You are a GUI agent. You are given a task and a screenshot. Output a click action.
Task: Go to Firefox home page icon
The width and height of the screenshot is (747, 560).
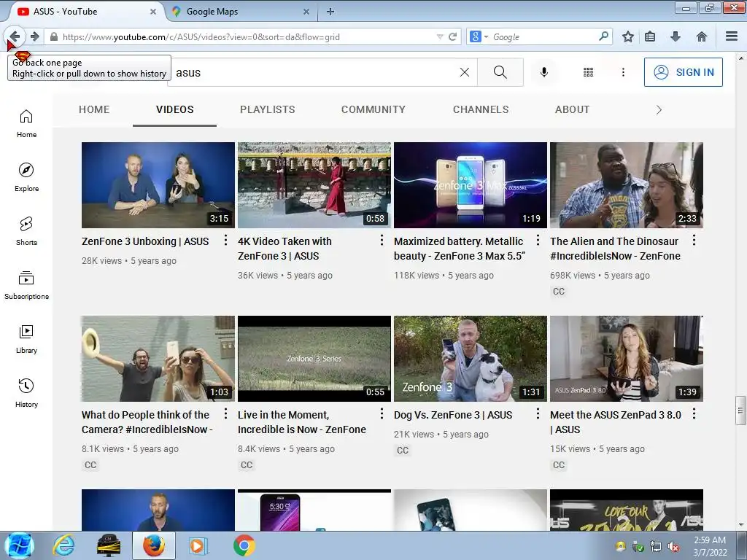click(x=701, y=36)
